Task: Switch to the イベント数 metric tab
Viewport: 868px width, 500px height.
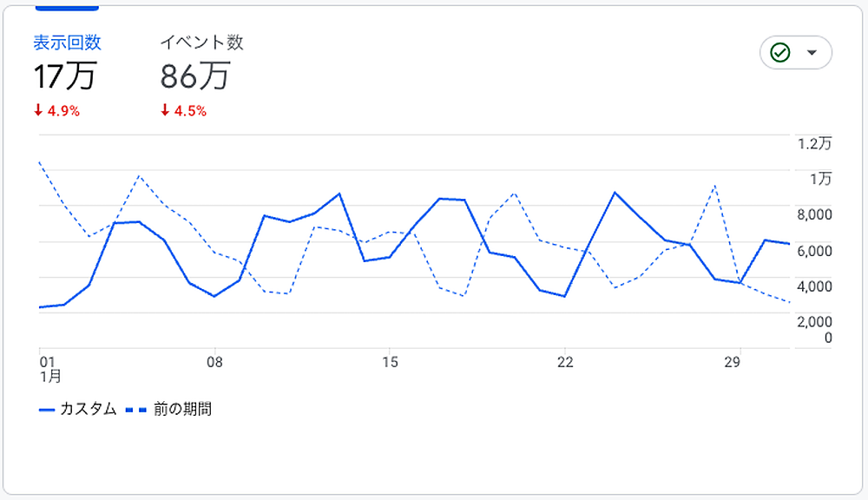Action: [x=201, y=43]
